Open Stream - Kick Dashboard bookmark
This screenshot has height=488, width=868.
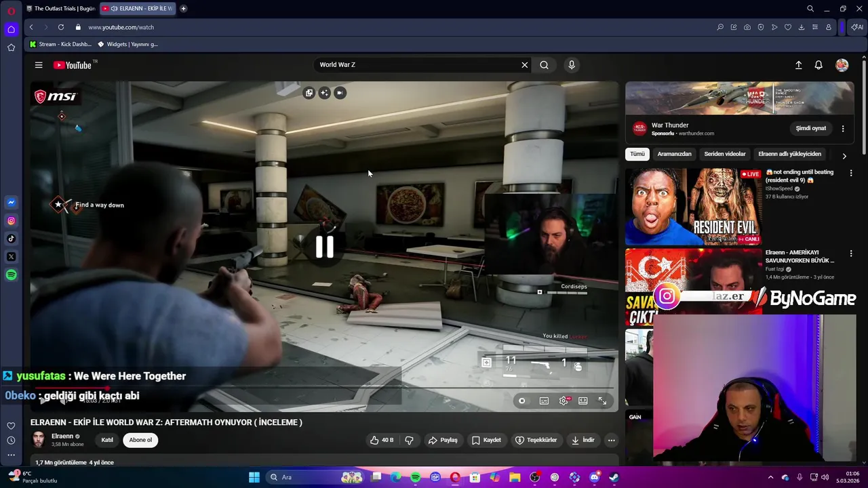point(60,44)
